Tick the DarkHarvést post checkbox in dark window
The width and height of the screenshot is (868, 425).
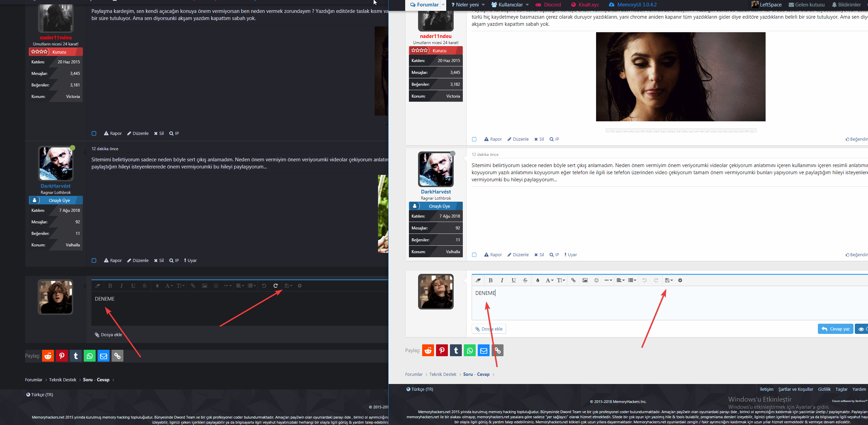click(x=94, y=261)
